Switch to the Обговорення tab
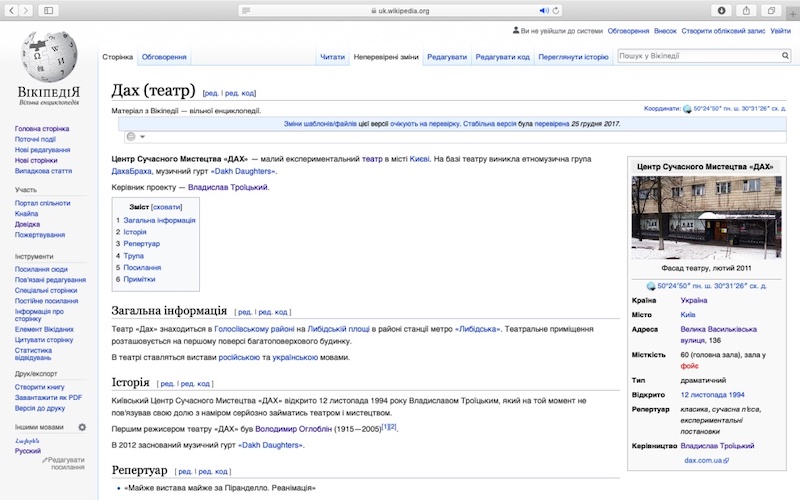Image resolution: width=800 pixels, height=500 pixels. coord(164,57)
